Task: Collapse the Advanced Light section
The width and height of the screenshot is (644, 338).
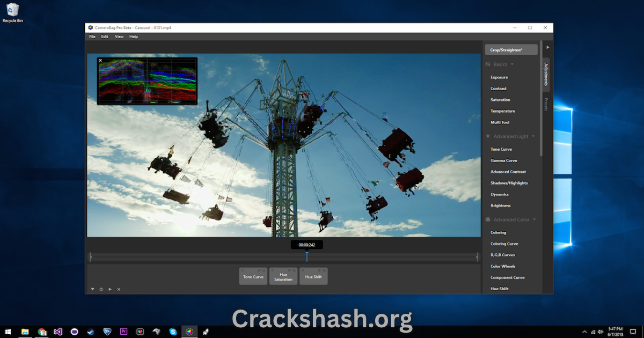Action: [533, 136]
